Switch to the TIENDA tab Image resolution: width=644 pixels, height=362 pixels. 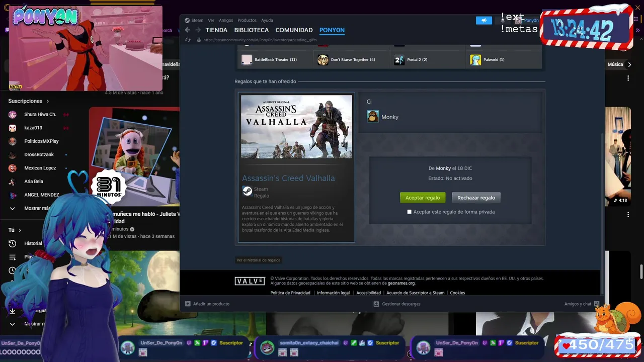tap(216, 30)
